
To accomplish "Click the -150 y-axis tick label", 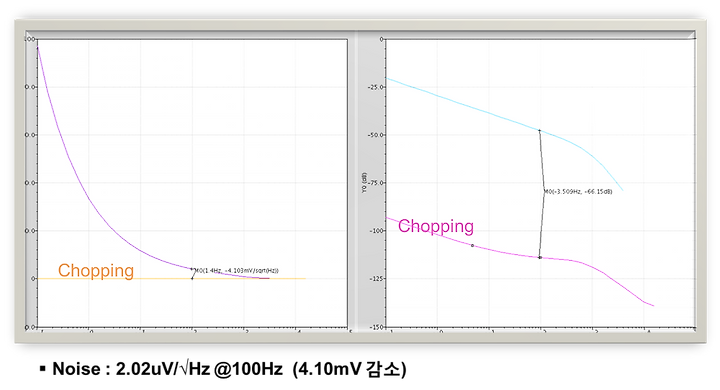I will tap(377, 327).
